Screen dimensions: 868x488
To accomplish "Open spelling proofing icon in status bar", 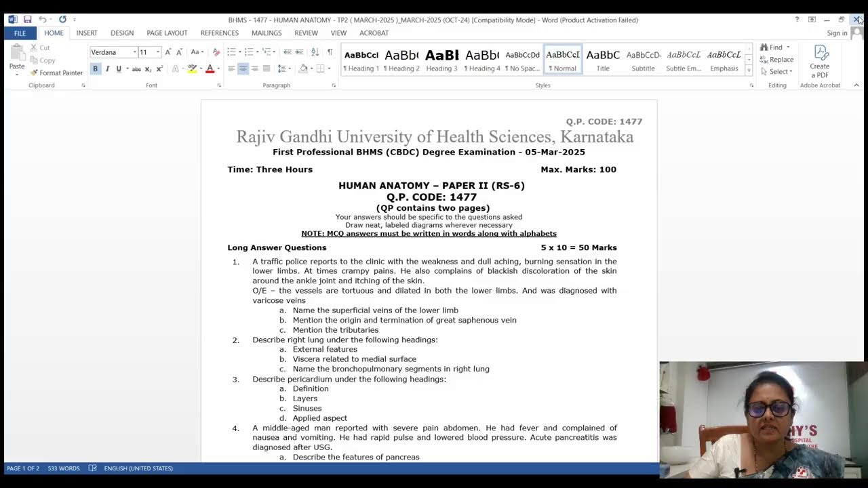I will click(92, 468).
